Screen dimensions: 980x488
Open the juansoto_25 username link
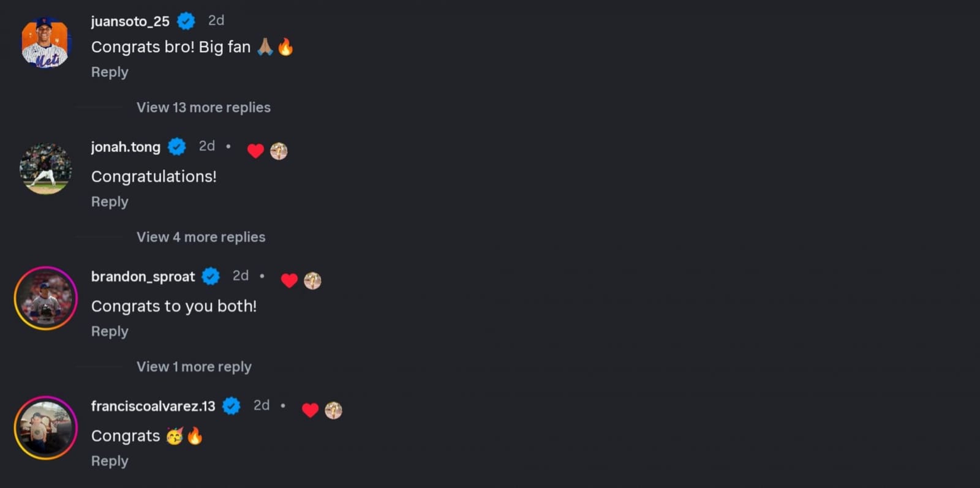[x=130, y=21]
